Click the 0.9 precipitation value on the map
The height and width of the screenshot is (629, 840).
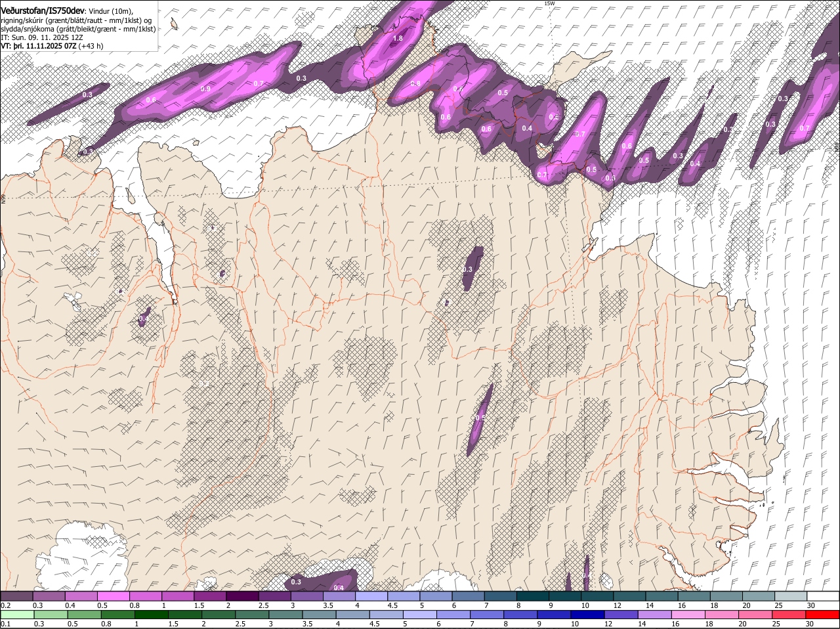[205, 89]
